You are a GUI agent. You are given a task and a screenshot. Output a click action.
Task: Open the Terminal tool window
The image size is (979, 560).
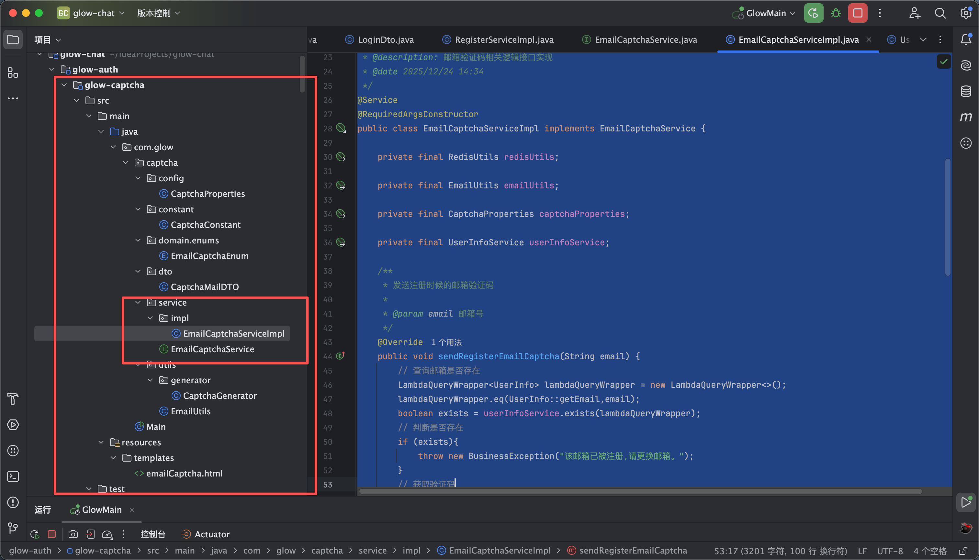(x=13, y=476)
